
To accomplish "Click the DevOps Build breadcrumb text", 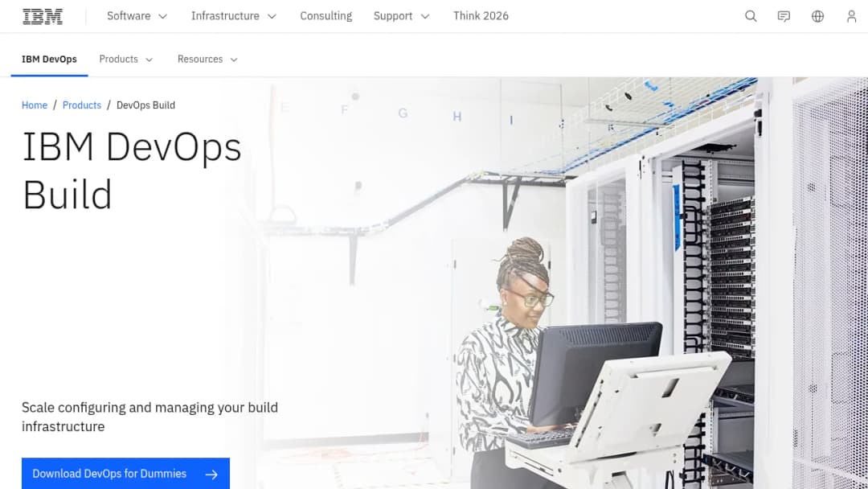I will point(145,105).
